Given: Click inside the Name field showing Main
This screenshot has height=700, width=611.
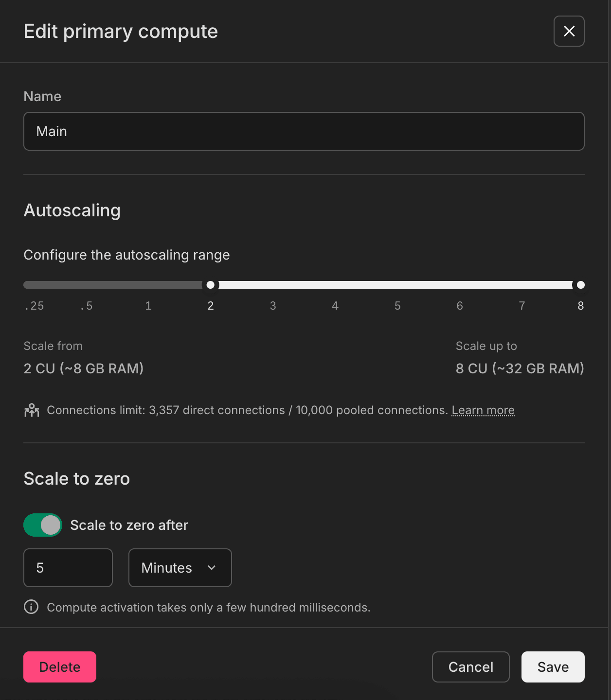Looking at the screenshot, I should click(x=304, y=131).
